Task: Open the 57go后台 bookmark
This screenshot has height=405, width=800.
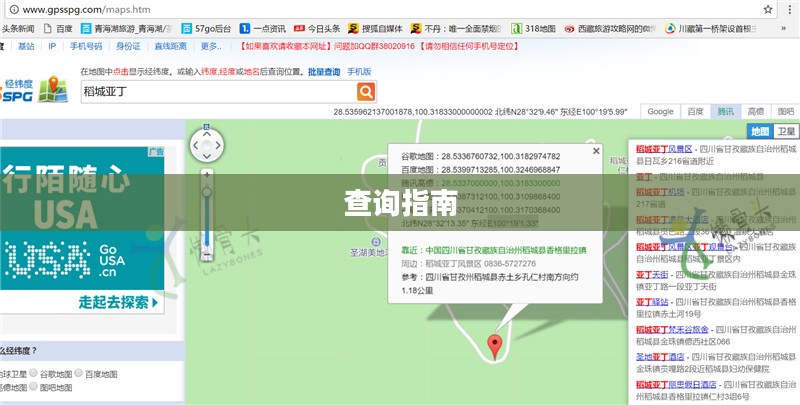Action: (207, 29)
